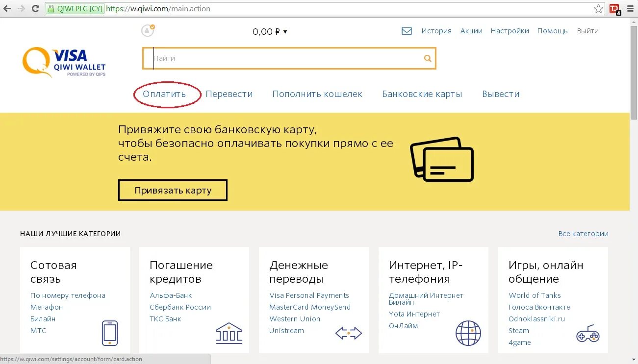Open the Помощь link

[x=552, y=31]
